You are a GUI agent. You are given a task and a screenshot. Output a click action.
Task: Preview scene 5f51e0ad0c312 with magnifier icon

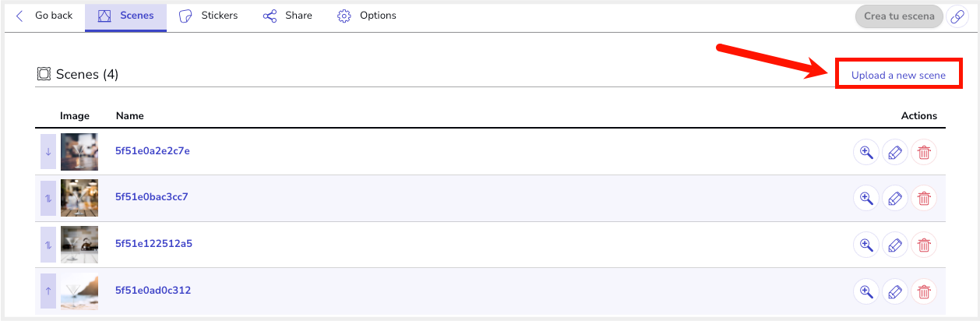click(x=865, y=292)
